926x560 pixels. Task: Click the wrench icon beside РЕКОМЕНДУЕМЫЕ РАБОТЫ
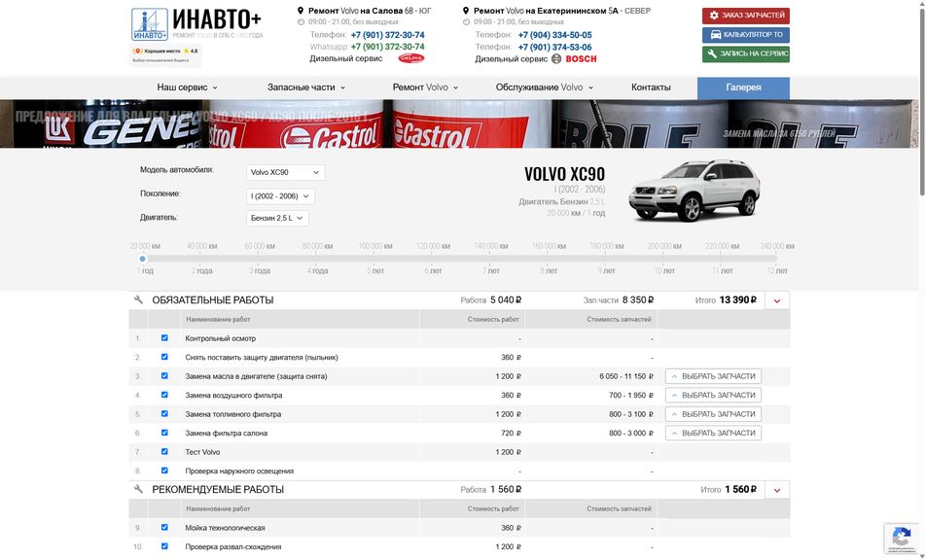(139, 489)
